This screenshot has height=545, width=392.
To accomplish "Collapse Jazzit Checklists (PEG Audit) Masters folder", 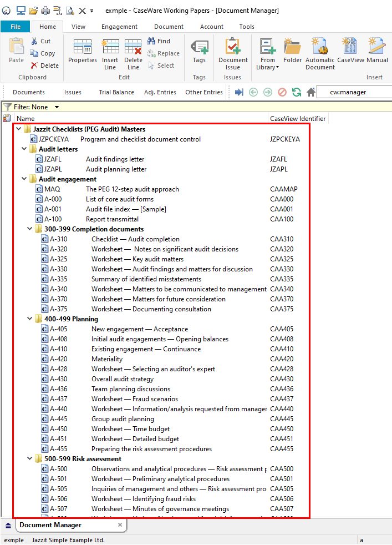I will pyautogui.click(x=19, y=129).
